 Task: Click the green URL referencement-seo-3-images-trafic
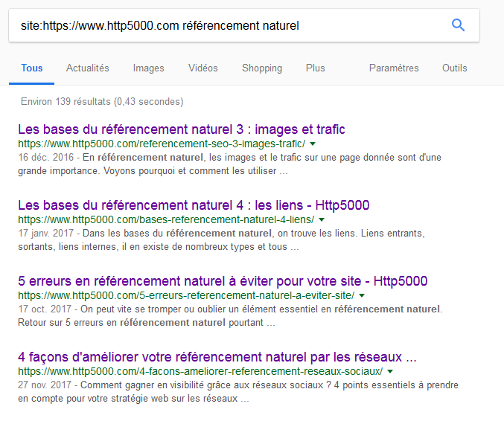tap(162, 144)
